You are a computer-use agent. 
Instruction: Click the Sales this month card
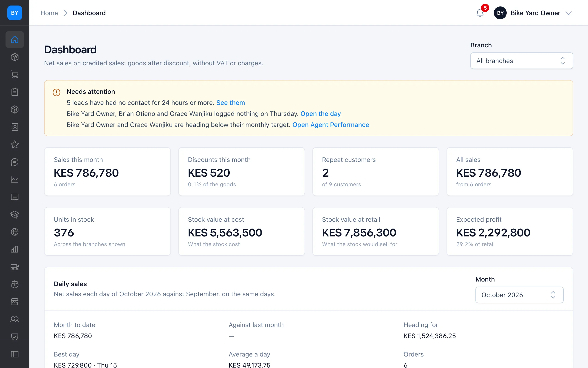point(107,172)
